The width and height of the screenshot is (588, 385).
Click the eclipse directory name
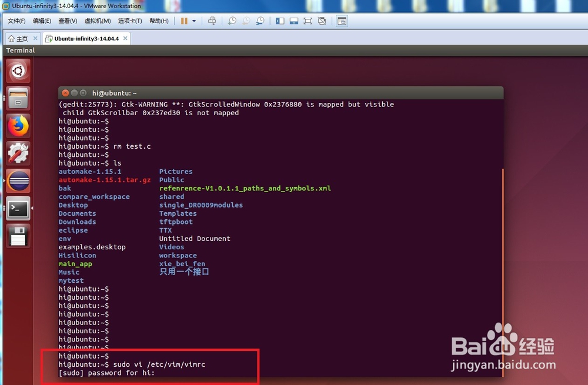coord(73,230)
